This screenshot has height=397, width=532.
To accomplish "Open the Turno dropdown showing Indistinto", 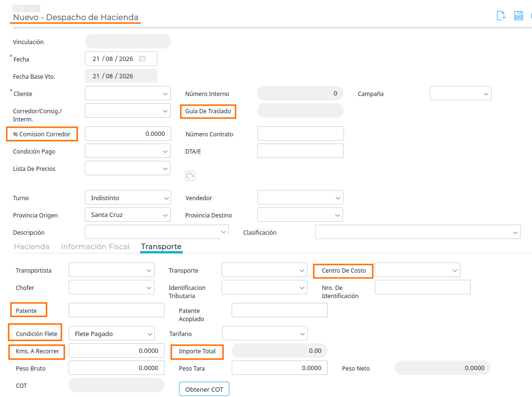I will (128, 198).
